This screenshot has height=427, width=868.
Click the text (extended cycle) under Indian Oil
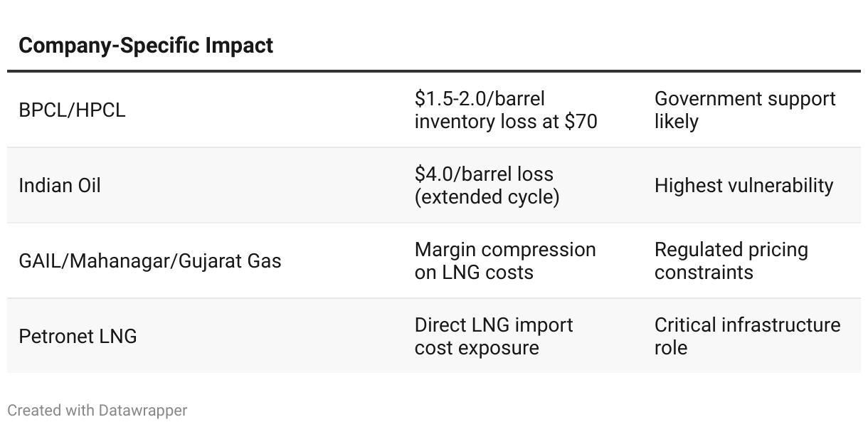(x=487, y=197)
